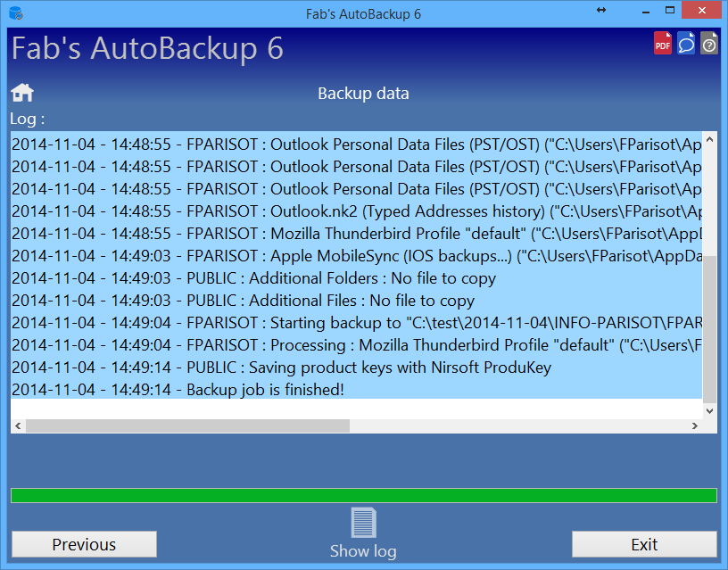Select the 'Additional Files : No file to copy' line

[357, 301]
